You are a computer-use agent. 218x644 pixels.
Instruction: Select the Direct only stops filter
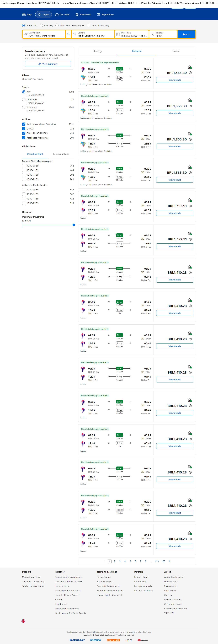(24, 100)
